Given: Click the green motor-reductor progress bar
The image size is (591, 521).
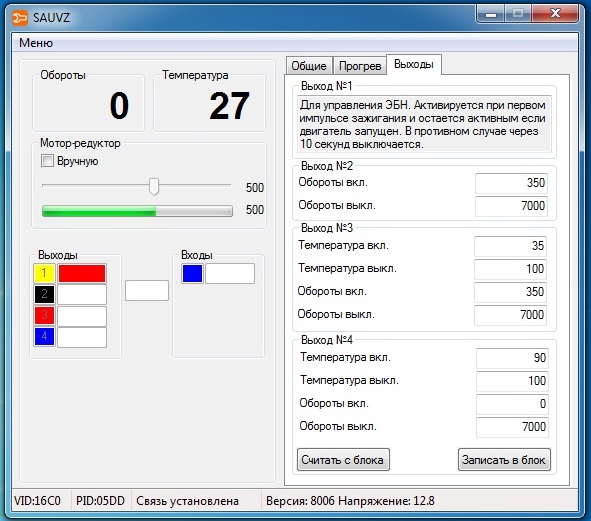Looking at the screenshot, I should [137, 211].
